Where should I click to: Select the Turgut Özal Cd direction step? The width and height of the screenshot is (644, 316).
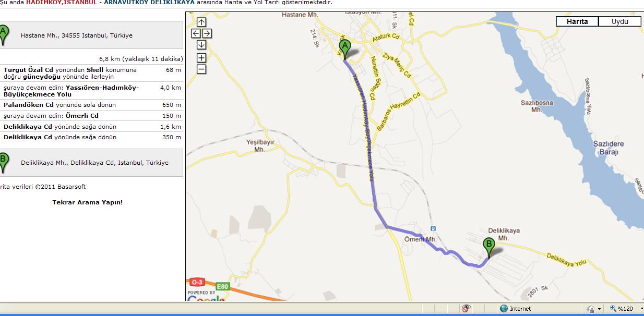91,73
